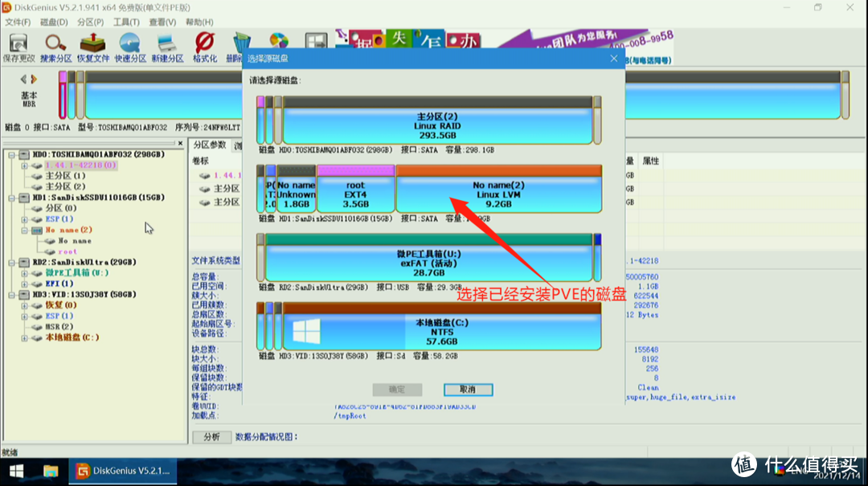Collapse the RD2 SanDisk Ultra tree node
Image resolution: width=868 pixels, height=486 pixels.
coord(11,263)
